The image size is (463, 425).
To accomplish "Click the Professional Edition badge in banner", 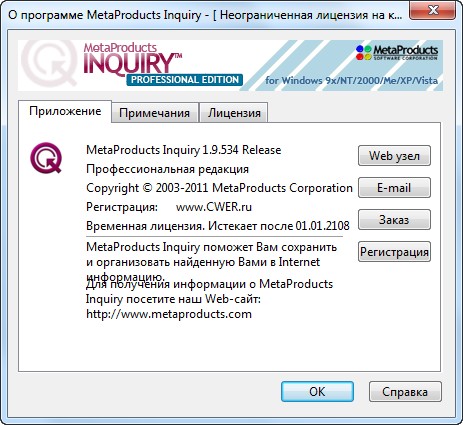I will click(x=184, y=80).
